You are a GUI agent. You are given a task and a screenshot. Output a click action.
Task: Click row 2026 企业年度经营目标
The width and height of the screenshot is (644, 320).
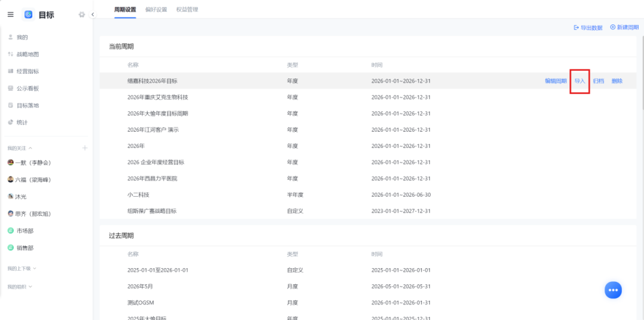coord(368,162)
